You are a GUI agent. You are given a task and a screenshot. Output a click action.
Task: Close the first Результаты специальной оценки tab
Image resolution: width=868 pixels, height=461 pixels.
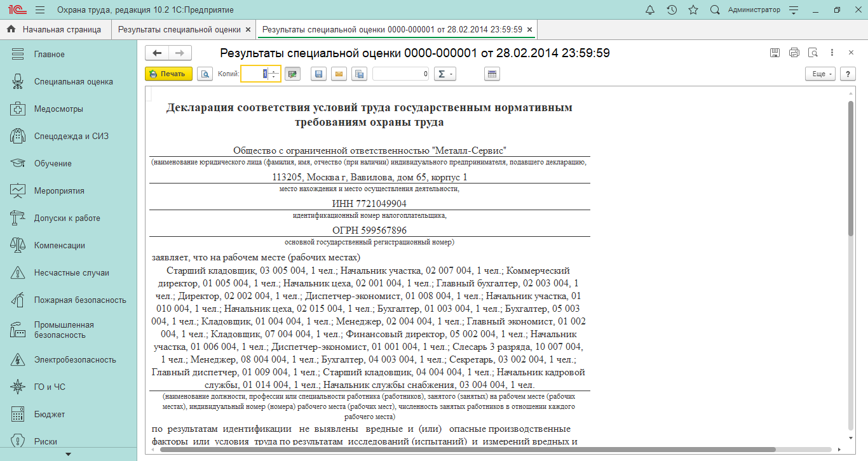click(248, 29)
